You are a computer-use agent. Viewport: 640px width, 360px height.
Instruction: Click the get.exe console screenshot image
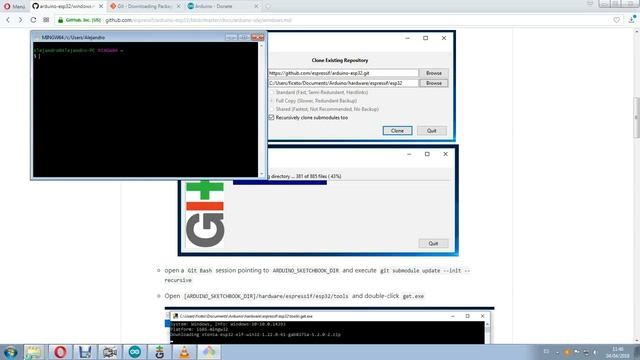coord(329,326)
